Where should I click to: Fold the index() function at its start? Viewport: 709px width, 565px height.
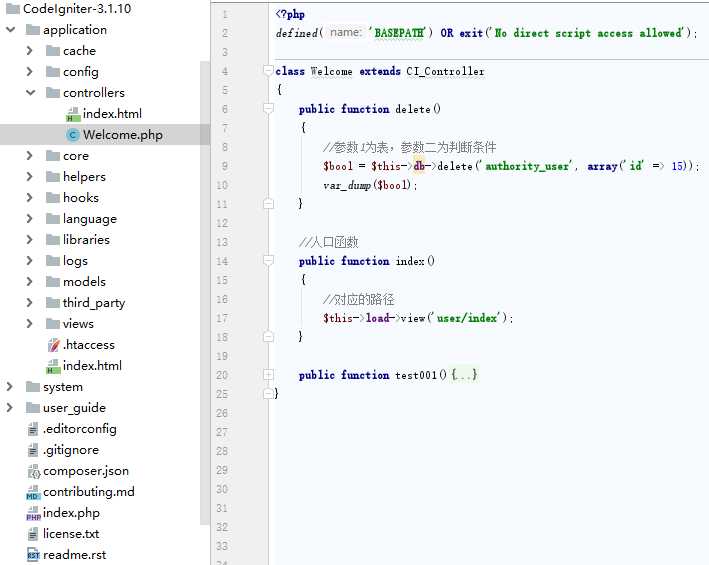[x=268, y=260]
